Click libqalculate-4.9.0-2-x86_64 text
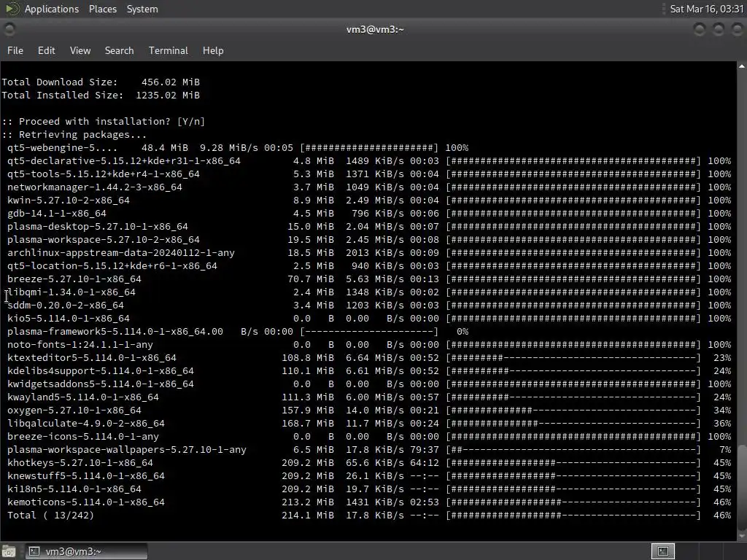The height and width of the screenshot is (560, 747). [86, 424]
